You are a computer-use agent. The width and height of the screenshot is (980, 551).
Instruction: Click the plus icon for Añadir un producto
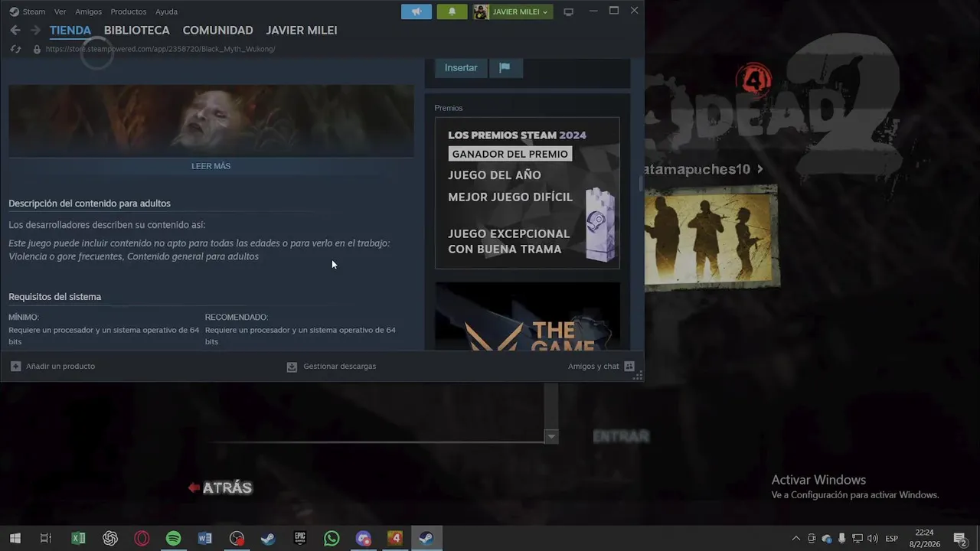15,367
